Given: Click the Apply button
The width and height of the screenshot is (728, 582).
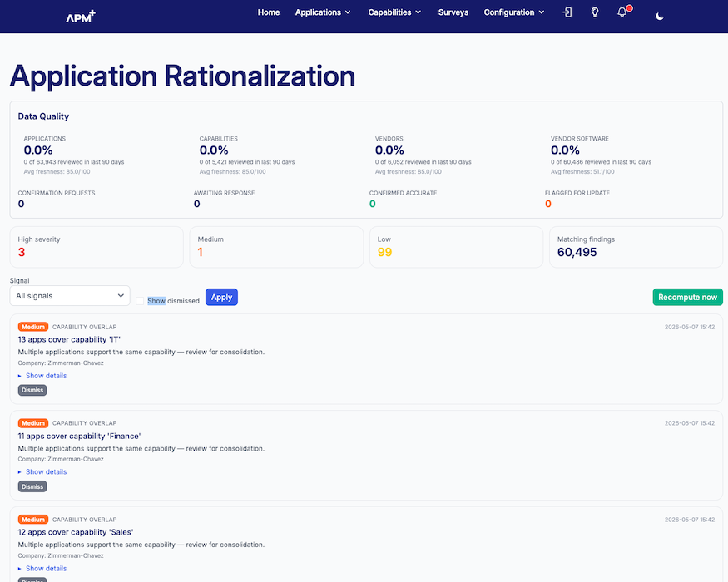Looking at the screenshot, I should coord(221,298).
